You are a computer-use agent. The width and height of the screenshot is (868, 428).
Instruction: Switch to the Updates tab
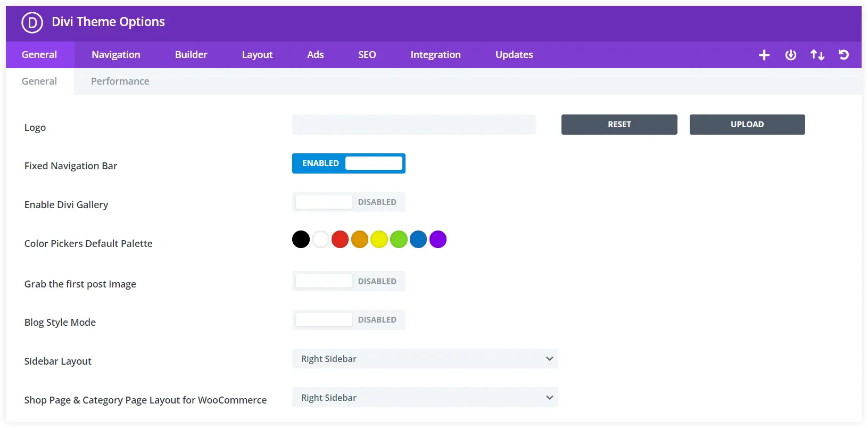[514, 55]
